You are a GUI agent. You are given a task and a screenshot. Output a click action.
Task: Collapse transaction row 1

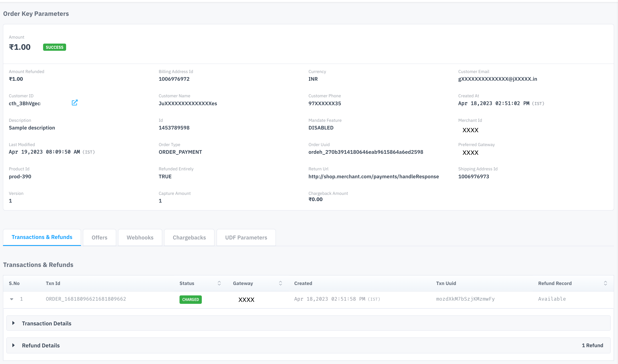coord(12,299)
